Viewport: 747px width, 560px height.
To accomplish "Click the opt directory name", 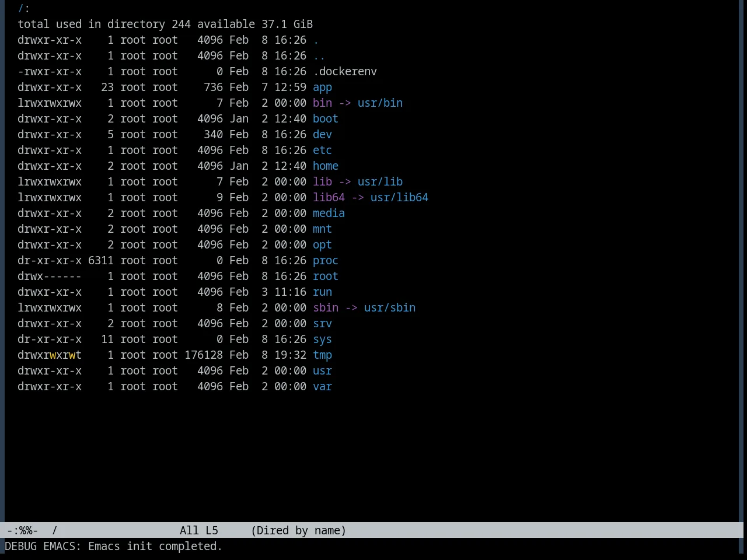I will tap(322, 245).
